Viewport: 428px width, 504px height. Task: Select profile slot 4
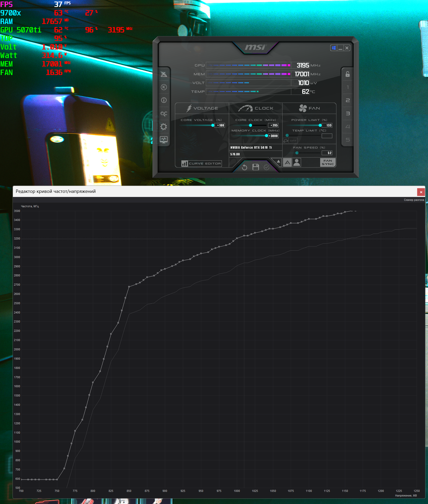coord(348,127)
